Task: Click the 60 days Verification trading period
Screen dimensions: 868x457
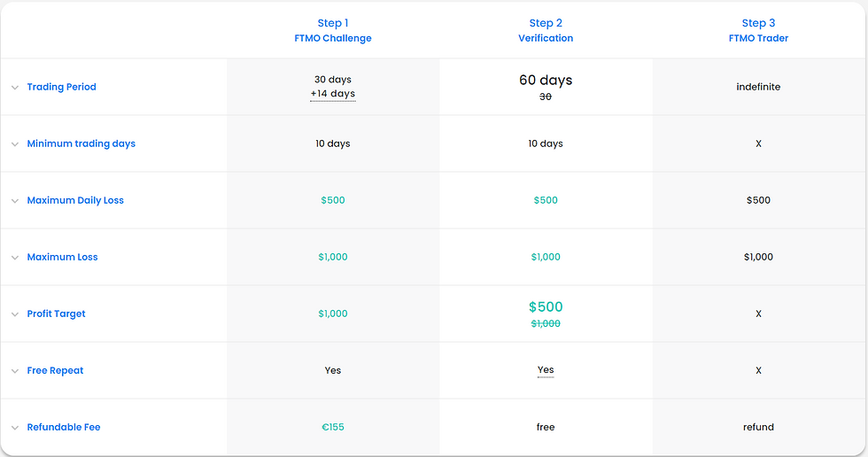Action: 546,81
